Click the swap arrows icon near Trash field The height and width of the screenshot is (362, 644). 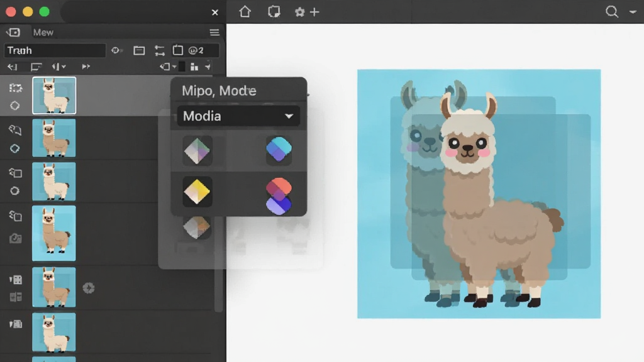tap(159, 50)
